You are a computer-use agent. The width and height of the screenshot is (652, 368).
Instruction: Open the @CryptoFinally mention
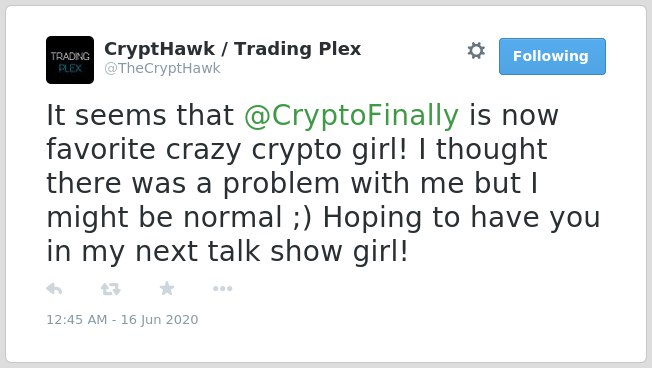[x=351, y=115]
